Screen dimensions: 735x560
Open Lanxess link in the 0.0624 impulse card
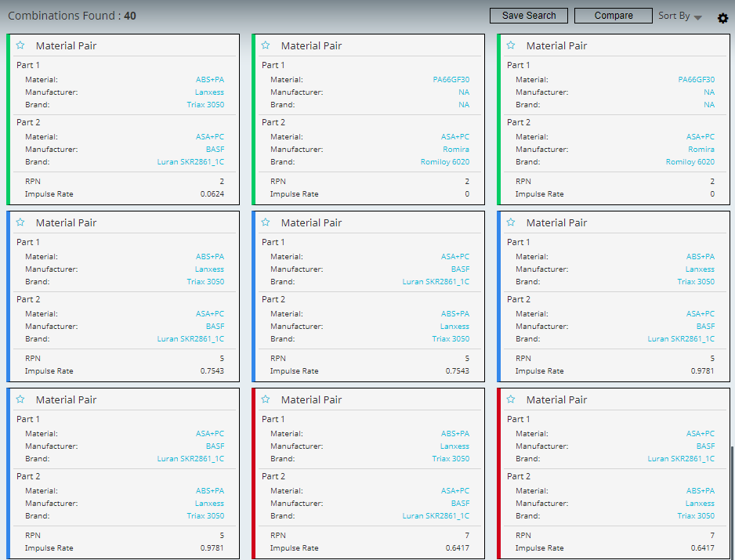click(x=209, y=92)
